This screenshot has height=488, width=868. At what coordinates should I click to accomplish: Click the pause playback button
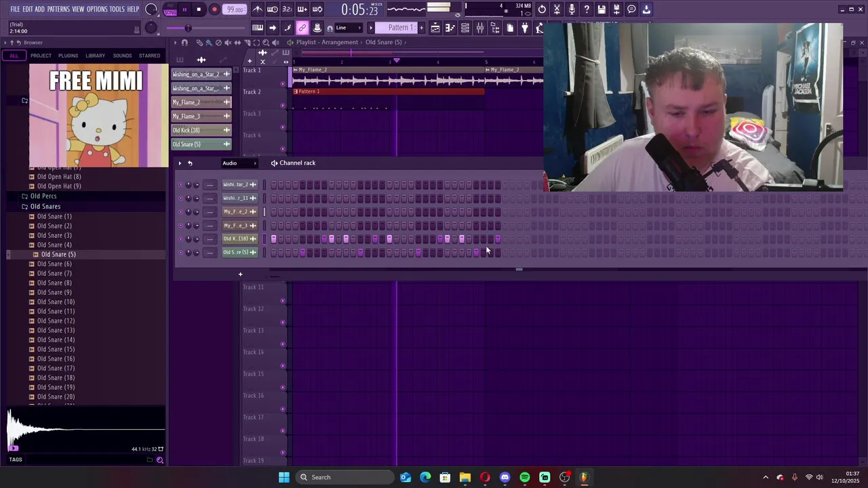(184, 9)
